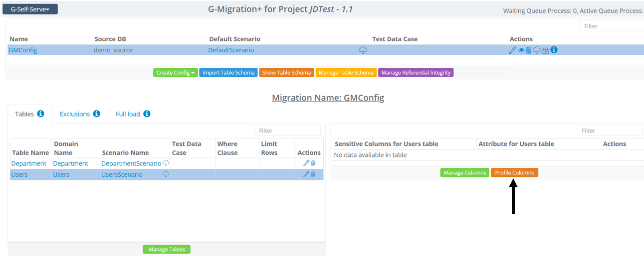Screen dimensions: 644x257
Task: Open the Users domain name link
Action: pyautogui.click(x=61, y=174)
